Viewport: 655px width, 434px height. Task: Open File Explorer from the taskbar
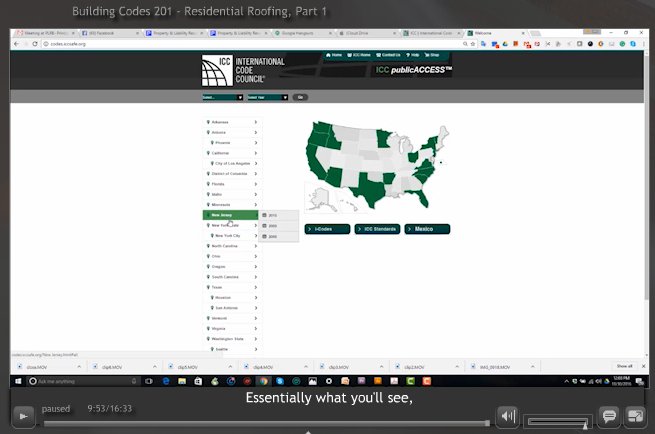182,381
